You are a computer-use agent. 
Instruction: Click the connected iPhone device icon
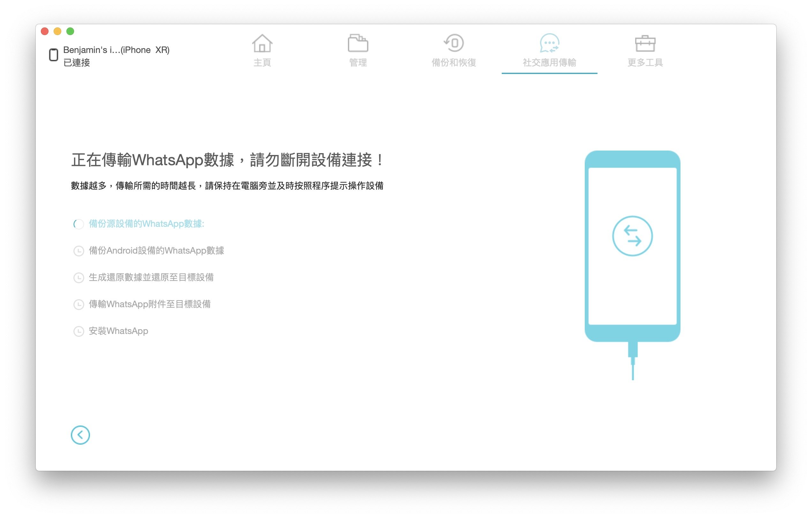pos(53,55)
